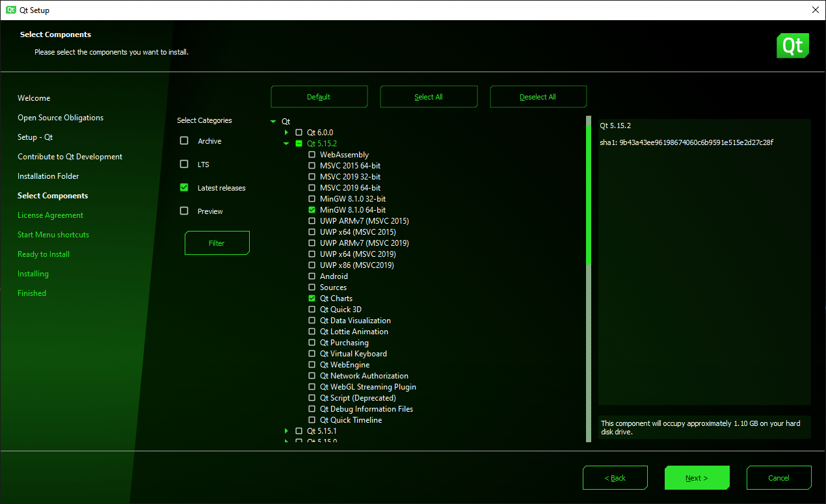Check Qt Network Authorization component
Screen dimensions: 826x504
click(312, 376)
